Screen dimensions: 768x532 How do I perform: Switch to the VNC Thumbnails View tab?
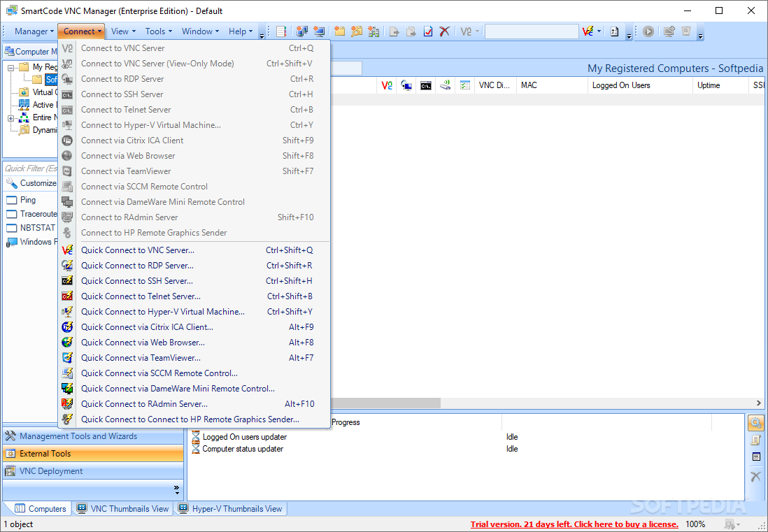click(122, 508)
